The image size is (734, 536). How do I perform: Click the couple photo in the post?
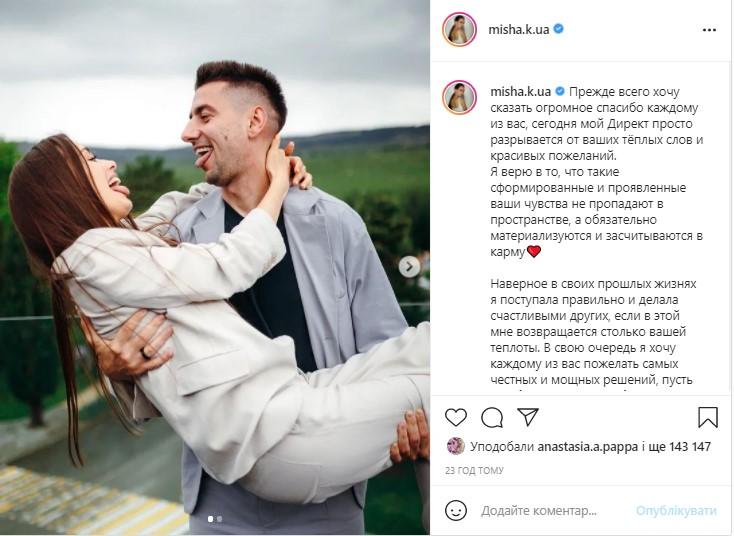(x=215, y=268)
